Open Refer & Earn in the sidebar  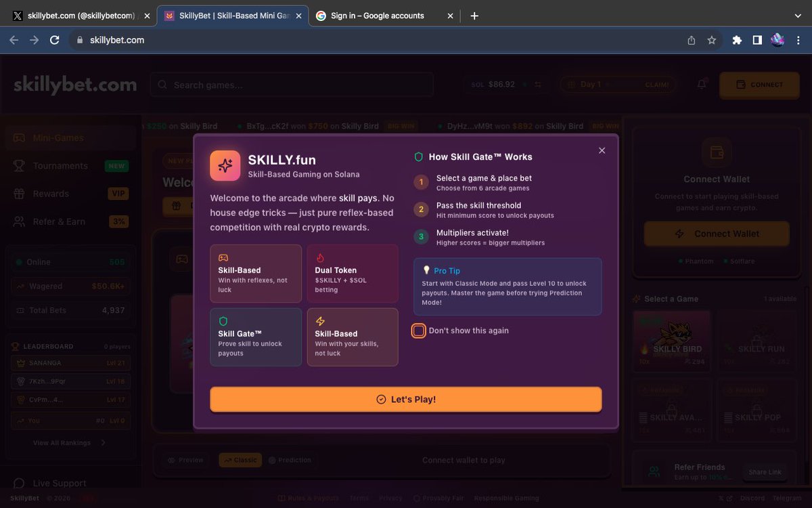click(70, 221)
